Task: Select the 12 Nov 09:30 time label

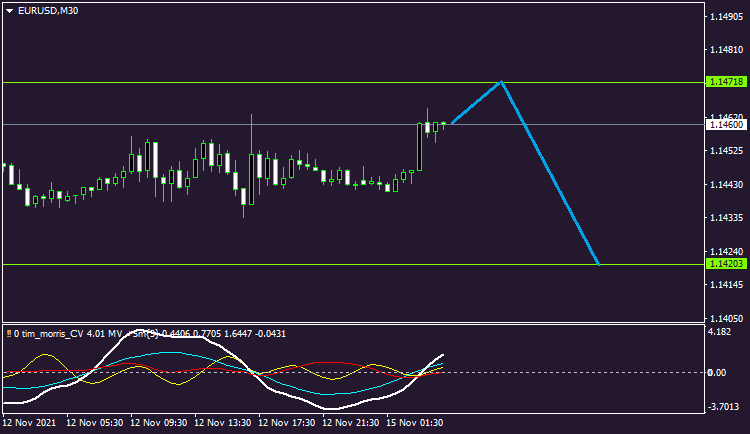Action: point(158,423)
